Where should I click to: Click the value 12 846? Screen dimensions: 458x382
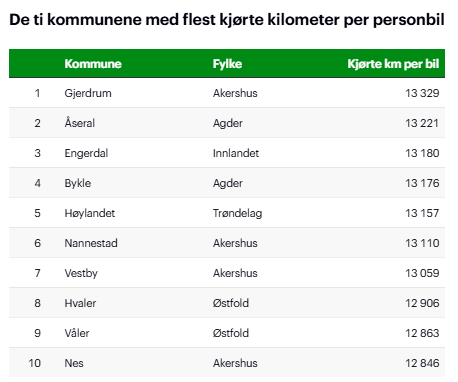tap(422, 363)
